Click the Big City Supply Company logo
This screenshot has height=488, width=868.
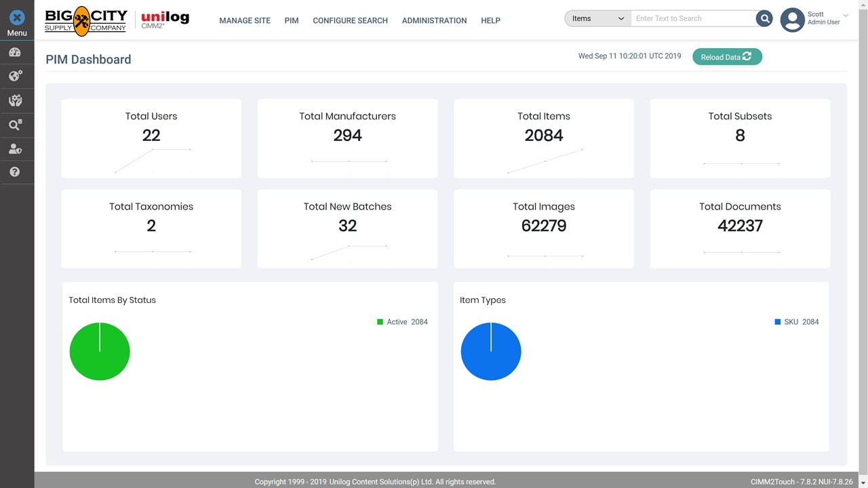[x=85, y=20]
